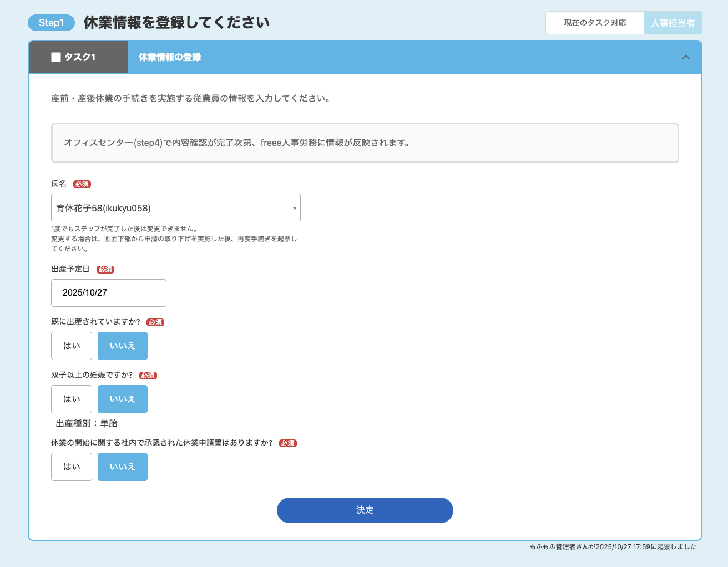Select はい for 既に出産されていますか
Screen dimensions: 728x567
(72, 346)
